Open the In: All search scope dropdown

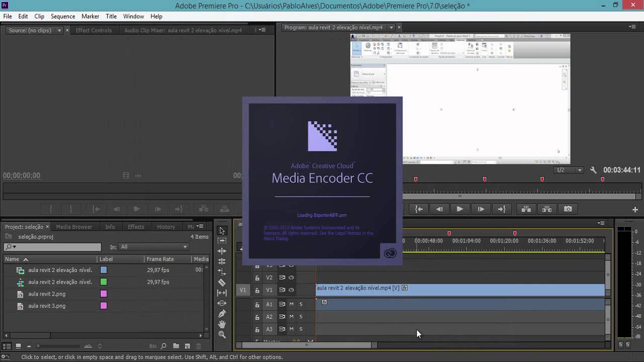154,247
